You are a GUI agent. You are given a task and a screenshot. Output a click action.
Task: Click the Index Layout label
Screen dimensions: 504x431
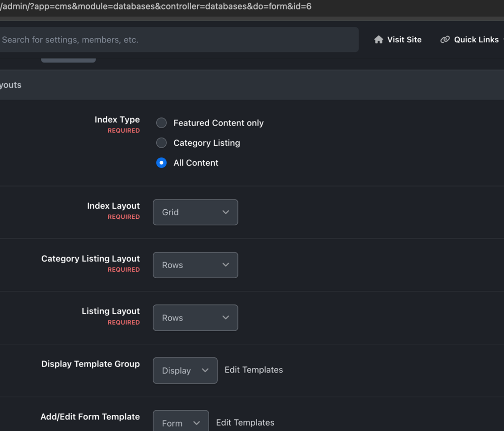113,206
